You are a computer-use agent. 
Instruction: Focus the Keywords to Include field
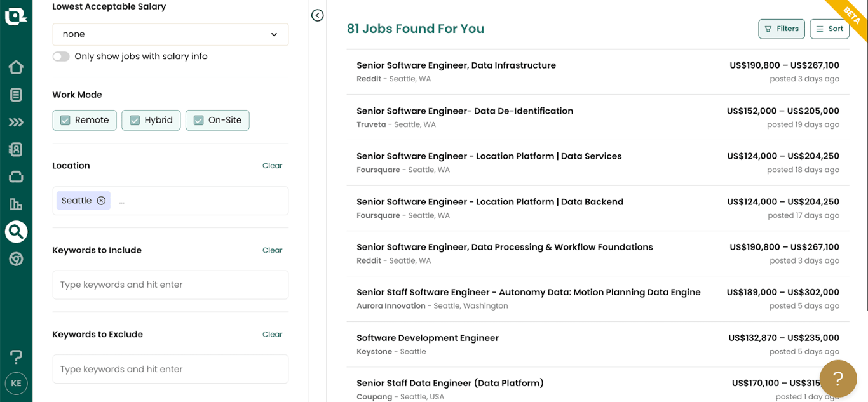[x=170, y=285]
